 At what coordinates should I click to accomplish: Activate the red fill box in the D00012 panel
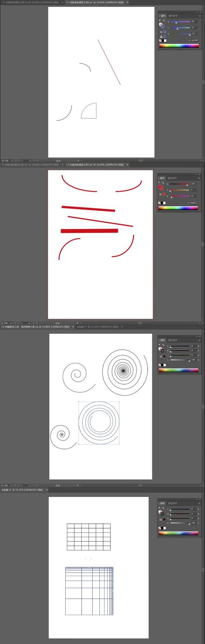pos(160,187)
